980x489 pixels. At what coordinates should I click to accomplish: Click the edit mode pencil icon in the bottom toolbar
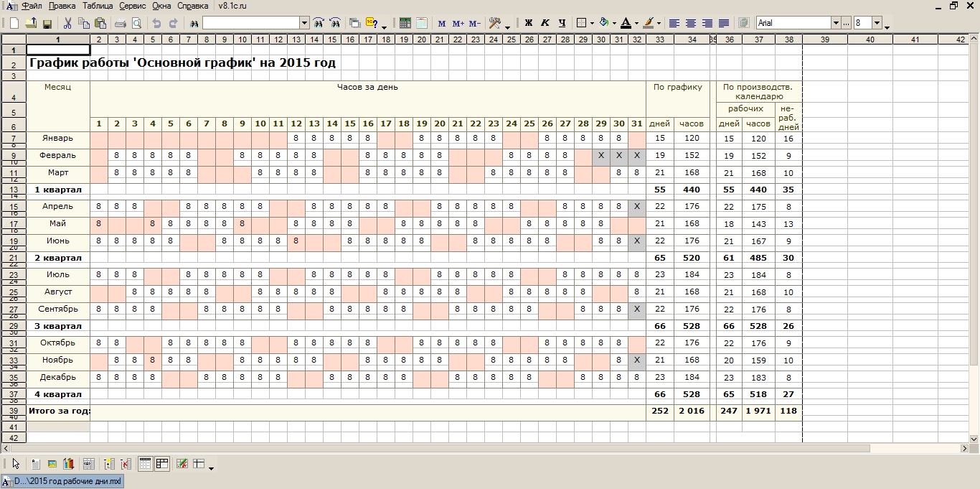[182, 464]
